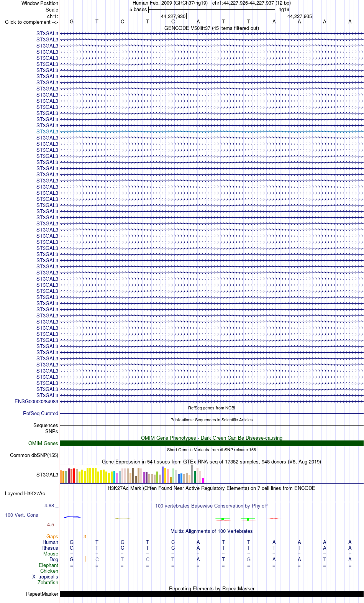
Task: Click the Common dbSNP(155) track label
Action: [x=34, y=455]
